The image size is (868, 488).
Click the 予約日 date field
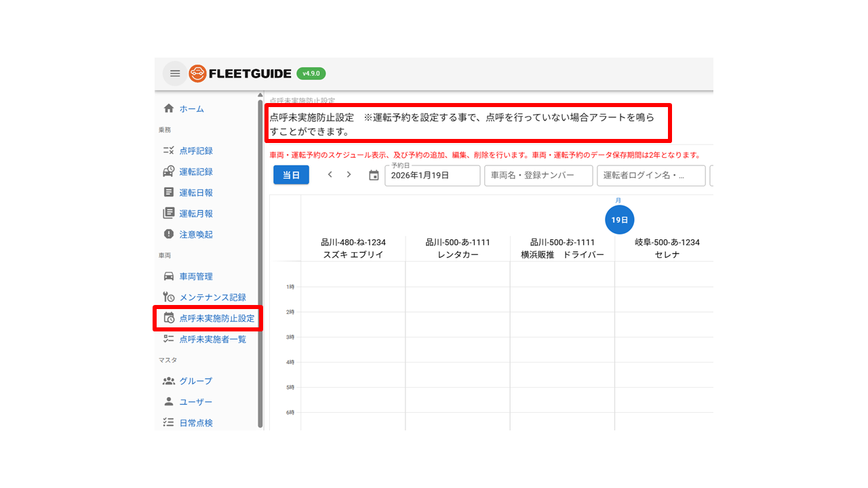(432, 176)
